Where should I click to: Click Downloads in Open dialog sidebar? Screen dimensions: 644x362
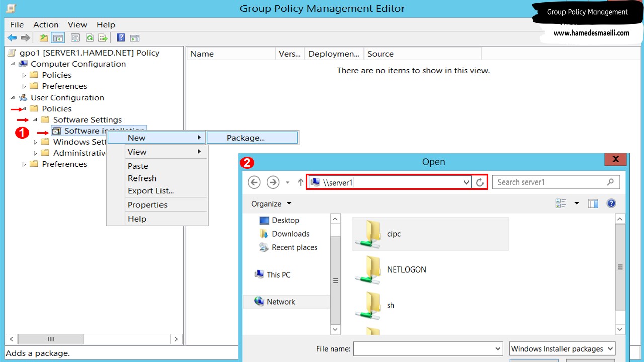coord(290,234)
